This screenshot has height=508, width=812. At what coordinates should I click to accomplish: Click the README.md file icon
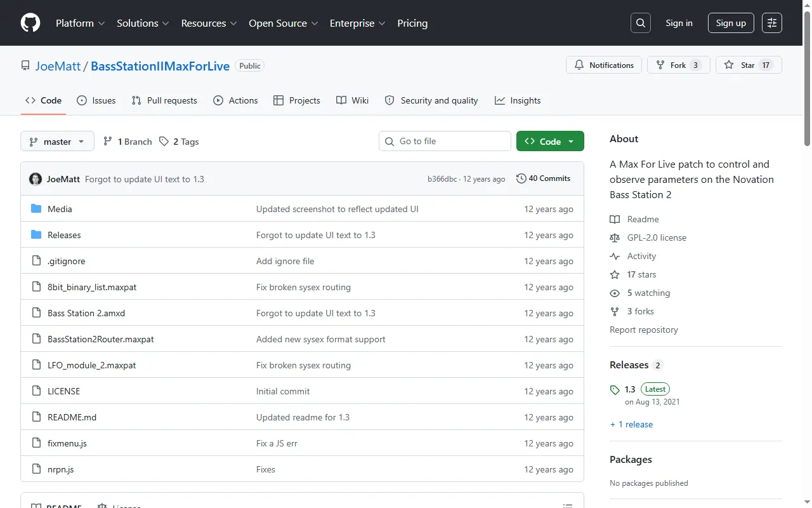36,417
